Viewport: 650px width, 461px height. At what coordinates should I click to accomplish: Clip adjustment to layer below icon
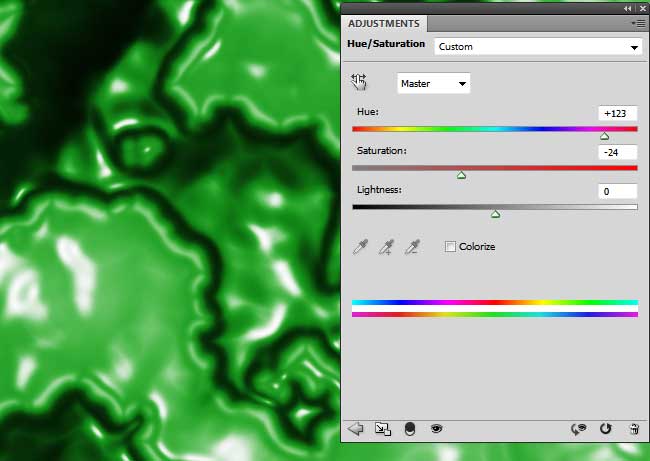(x=410, y=429)
